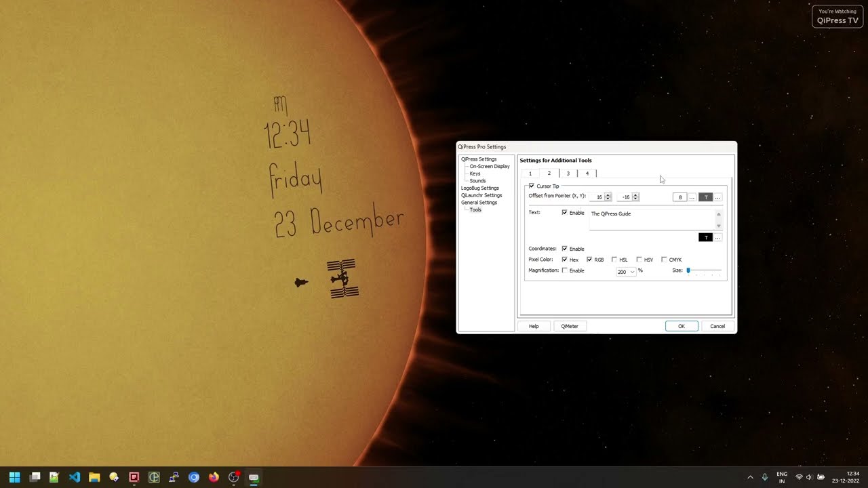Confirm settings with OK button
The width and height of the screenshot is (868, 488).
(682, 326)
